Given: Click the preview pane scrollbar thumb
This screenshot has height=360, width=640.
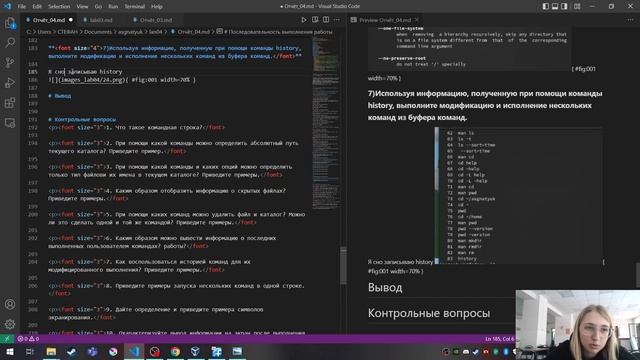Looking at the screenshot, I should click(638, 275).
